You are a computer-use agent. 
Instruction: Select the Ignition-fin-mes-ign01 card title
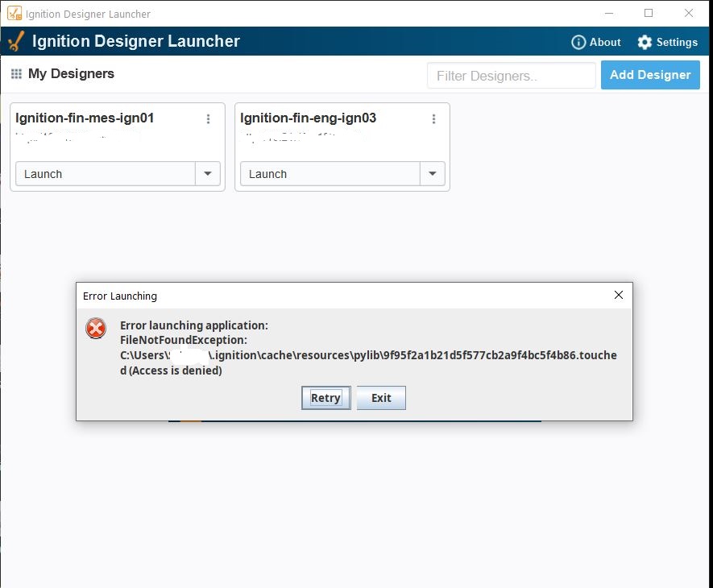pyautogui.click(x=85, y=118)
